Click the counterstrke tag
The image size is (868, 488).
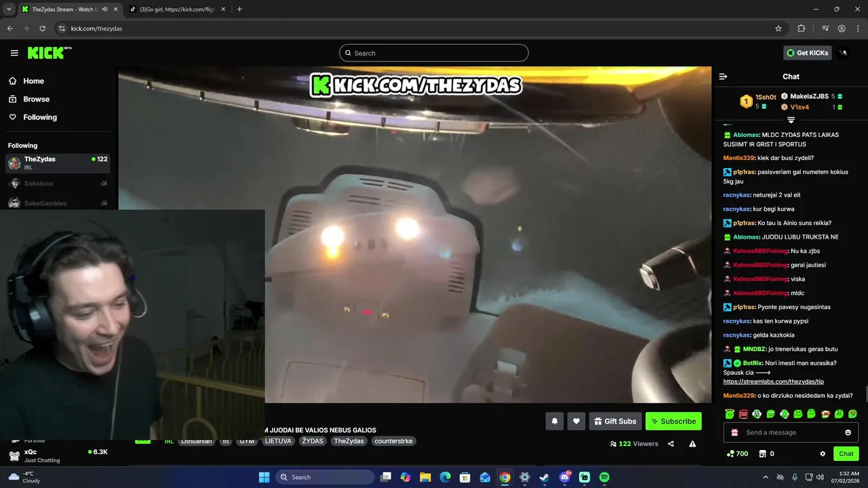(393, 441)
